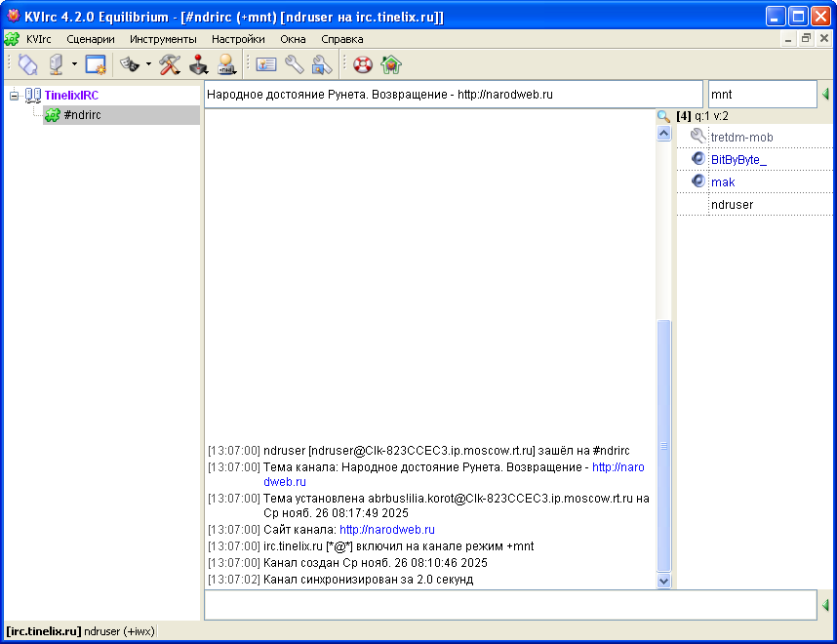Select user BitByByte_ in the nick list

(x=738, y=160)
